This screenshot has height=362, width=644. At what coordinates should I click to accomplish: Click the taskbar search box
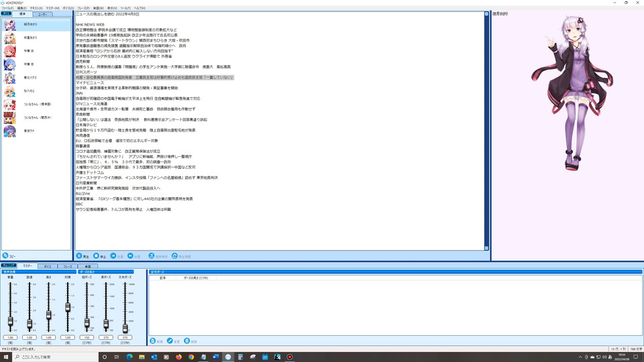56,357
